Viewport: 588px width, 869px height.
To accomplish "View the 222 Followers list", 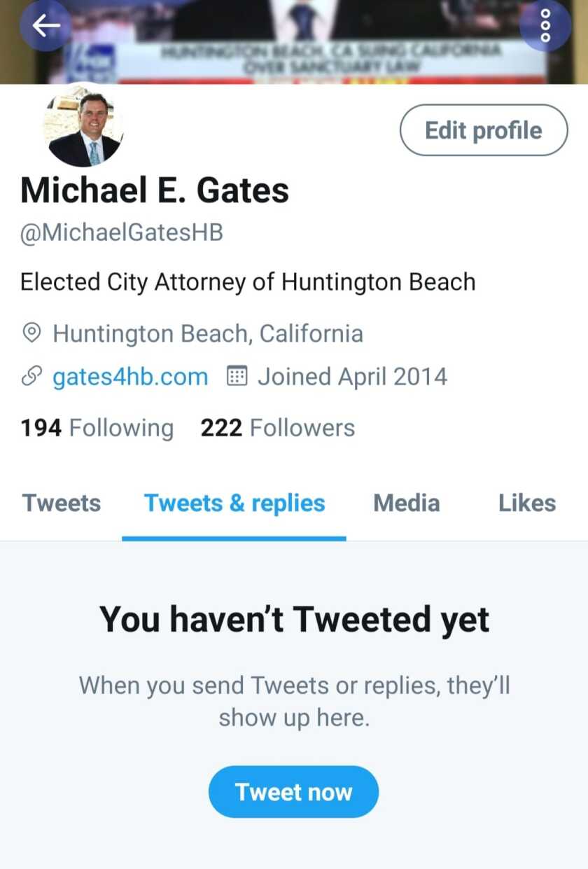I will tap(278, 428).
